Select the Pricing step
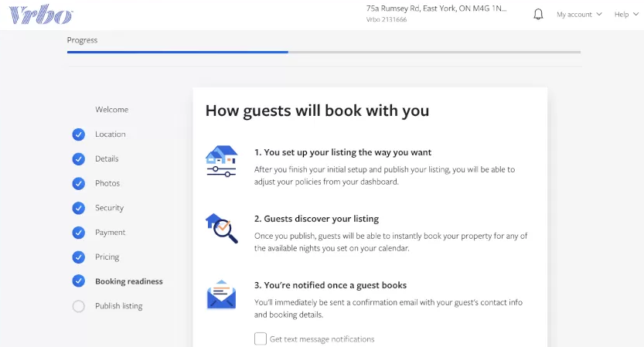Image resolution: width=644 pixels, height=347 pixels. point(107,257)
